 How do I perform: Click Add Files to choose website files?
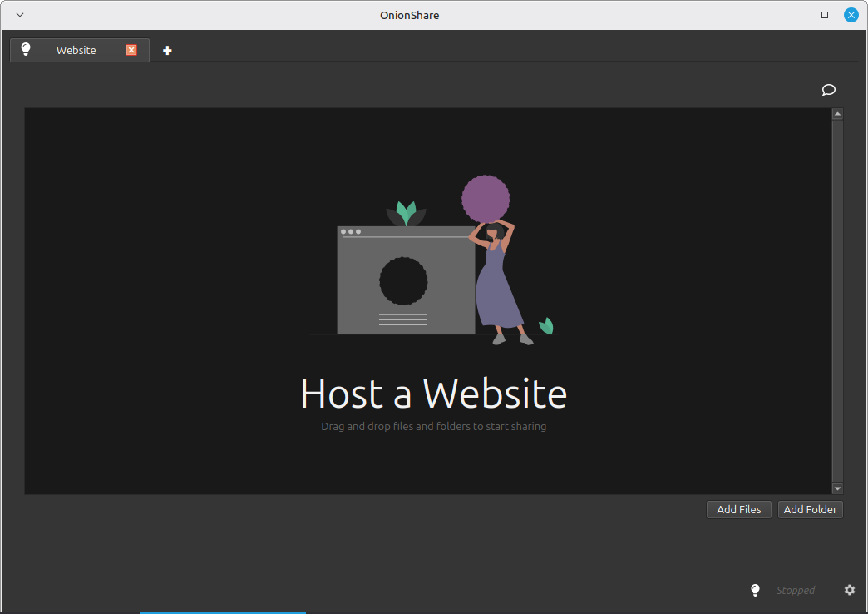pos(738,509)
